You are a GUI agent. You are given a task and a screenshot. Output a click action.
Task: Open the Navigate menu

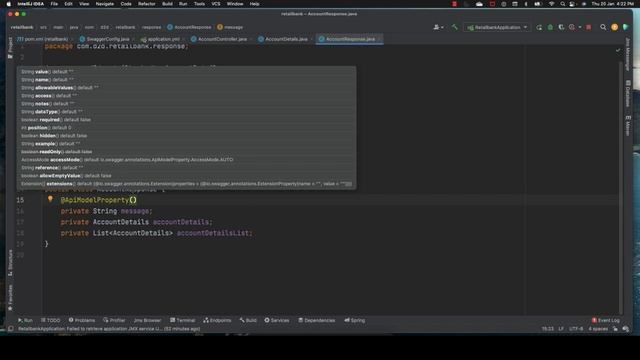point(104,4)
